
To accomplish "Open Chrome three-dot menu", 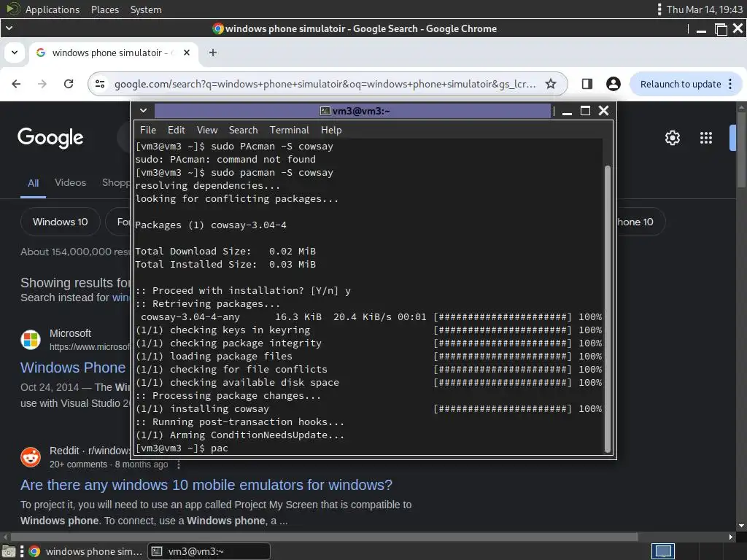I will click(730, 84).
